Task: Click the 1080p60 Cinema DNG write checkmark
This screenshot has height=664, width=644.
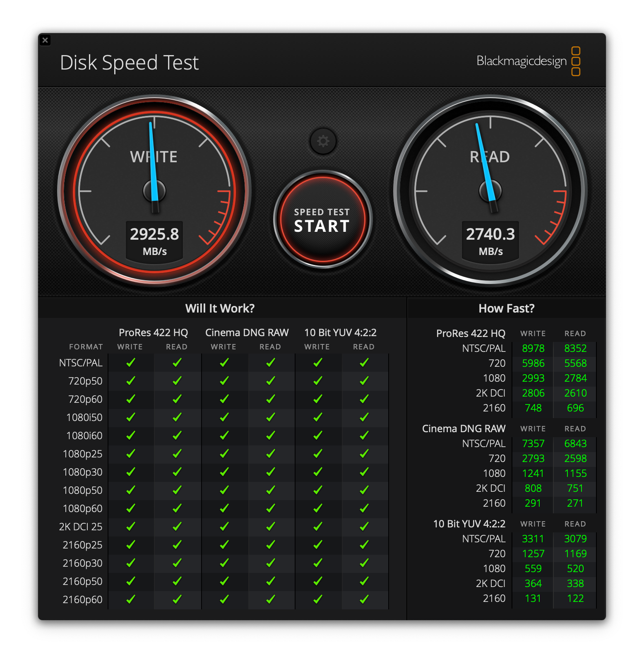Action: [224, 508]
